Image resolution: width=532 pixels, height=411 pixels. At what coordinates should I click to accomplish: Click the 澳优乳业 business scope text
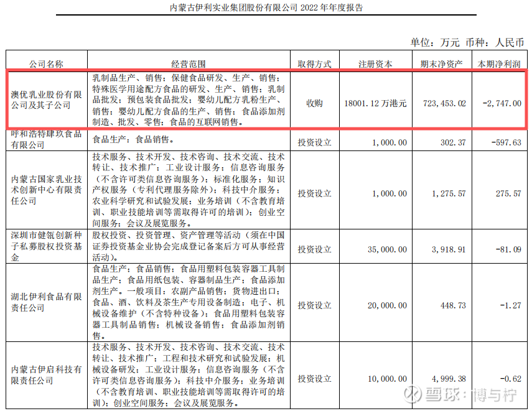(189, 99)
